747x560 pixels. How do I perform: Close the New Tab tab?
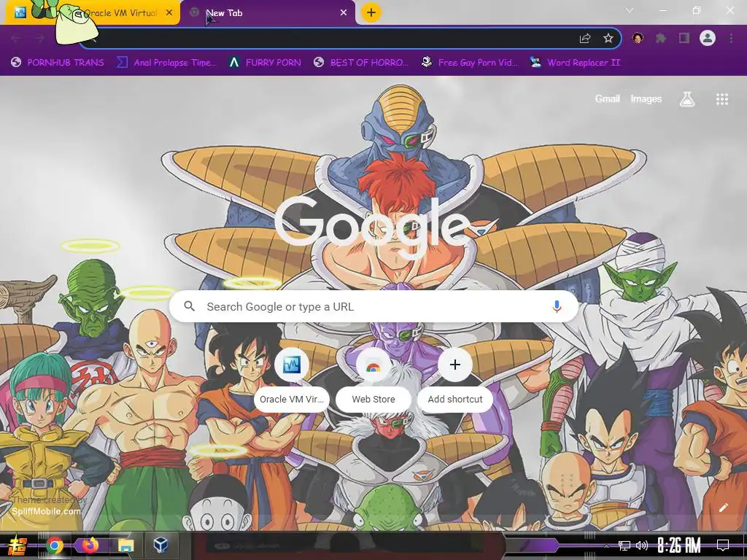344,13
